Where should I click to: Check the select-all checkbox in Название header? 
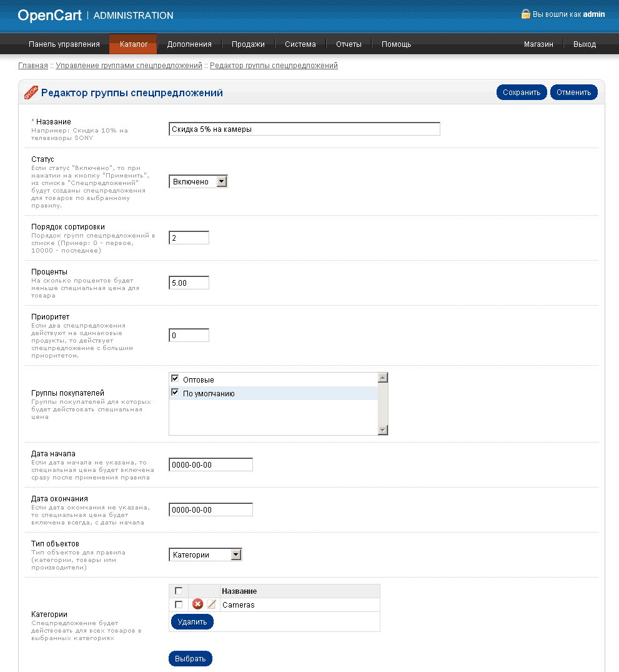[x=179, y=591]
